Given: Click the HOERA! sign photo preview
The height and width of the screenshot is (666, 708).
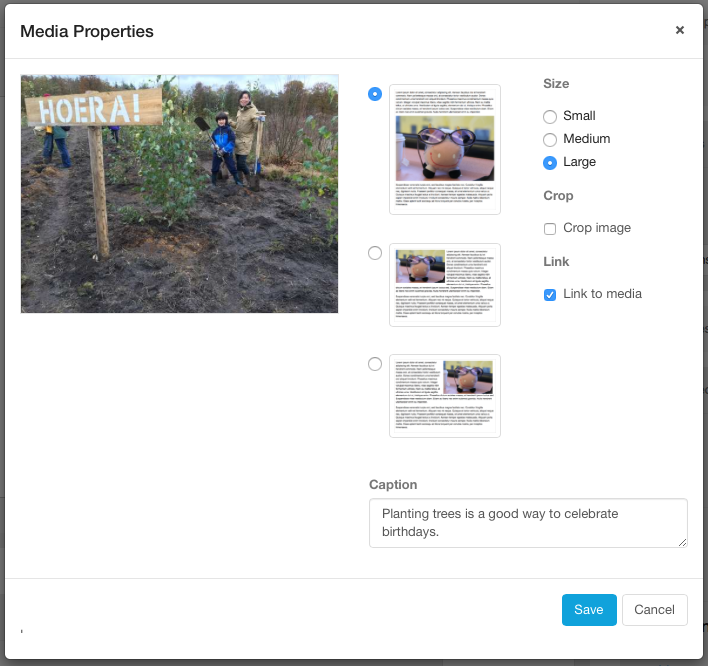Looking at the screenshot, I should click(x=180, y=193).
